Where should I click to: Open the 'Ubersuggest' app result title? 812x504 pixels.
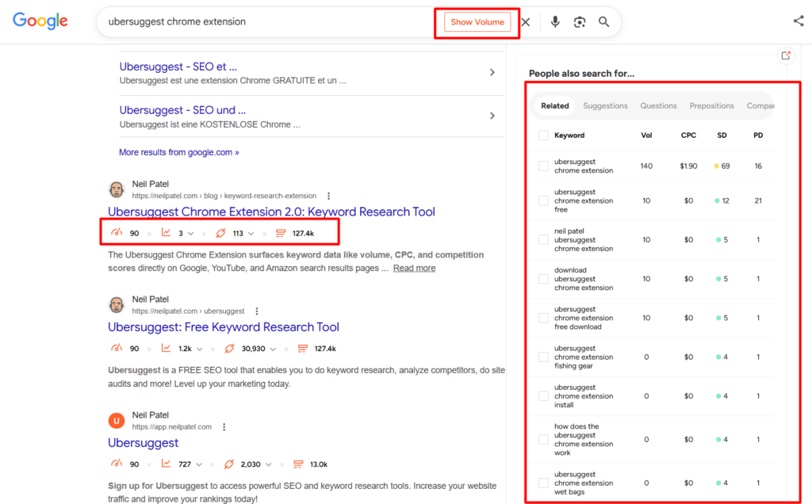(143, 443)
